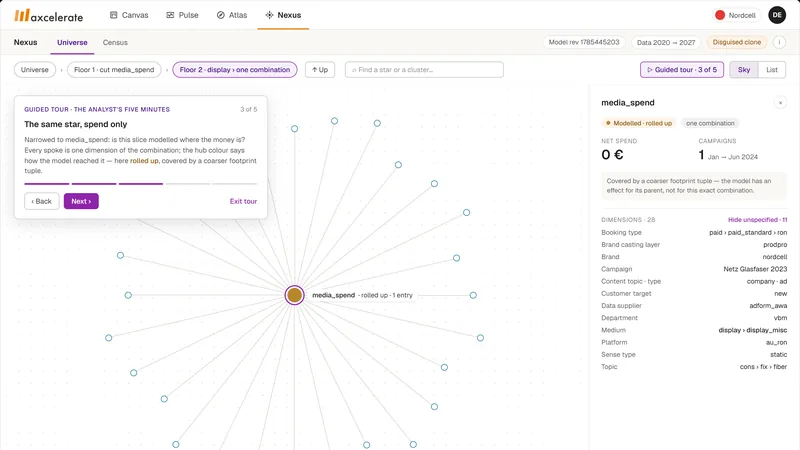The height and width of the screenshot is (450, 800).
Task: Click the Net spend 0 € value
Action: tap(612, 155)
